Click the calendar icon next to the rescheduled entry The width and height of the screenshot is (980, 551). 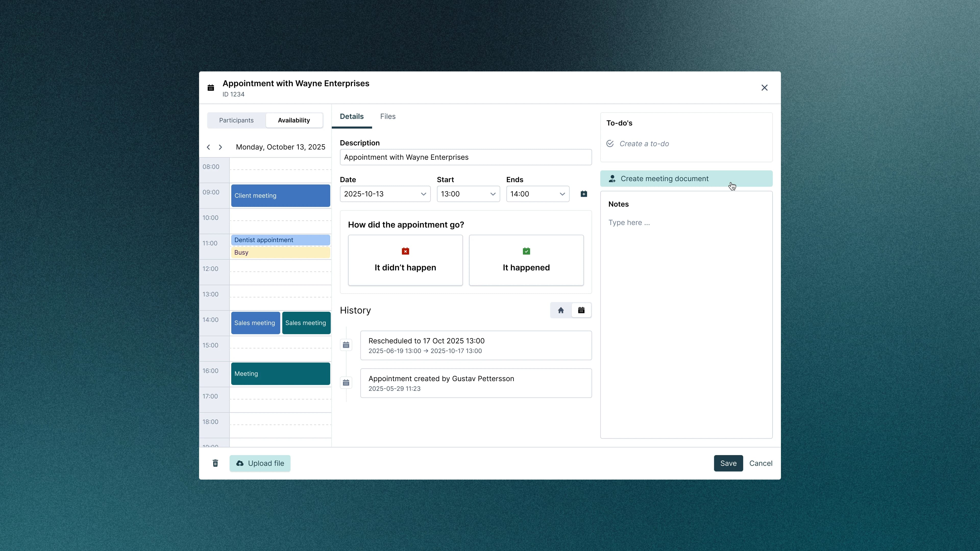coord(346,345)
